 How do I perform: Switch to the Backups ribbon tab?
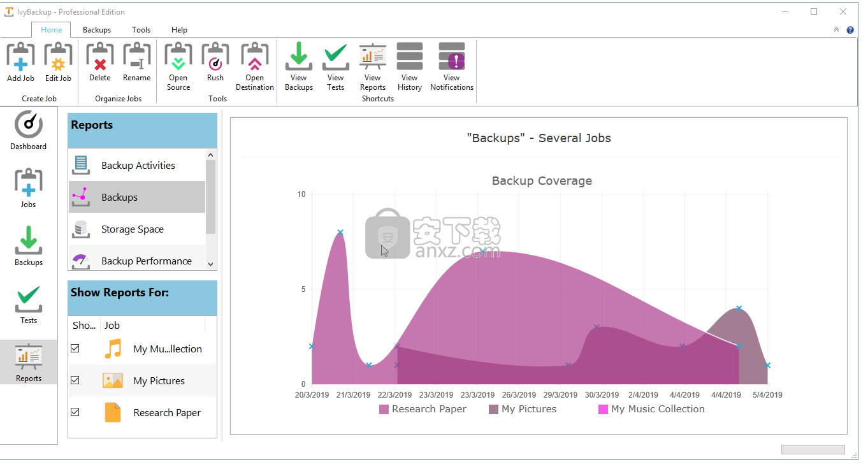(x=97, y=30)
